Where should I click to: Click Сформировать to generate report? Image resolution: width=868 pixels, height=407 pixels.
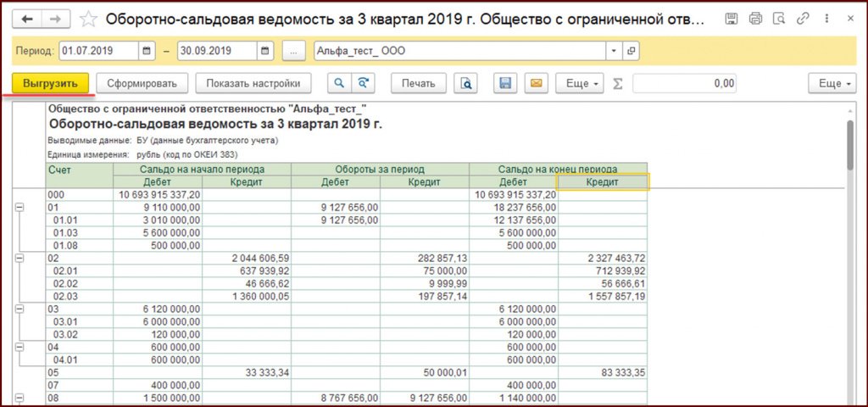click(142, 83)
